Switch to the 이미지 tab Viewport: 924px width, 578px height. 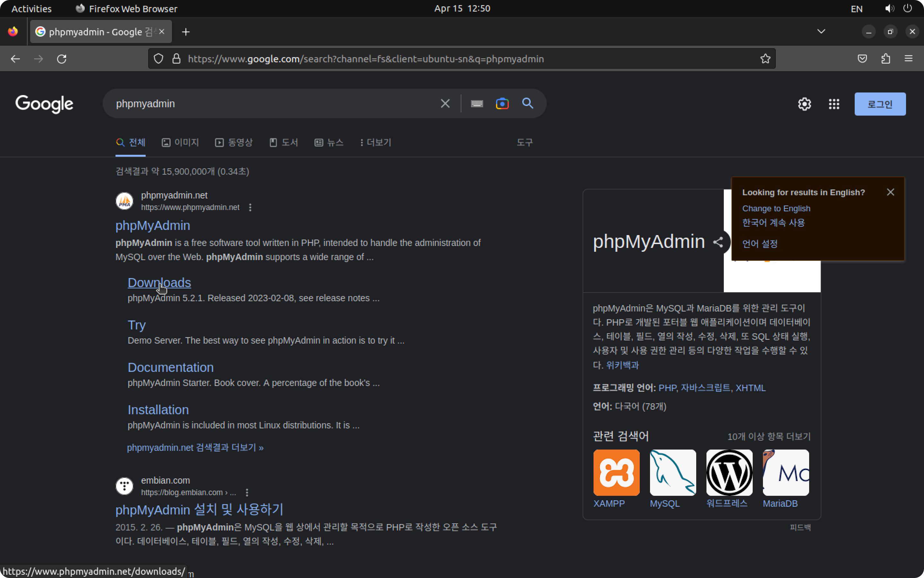180,143
